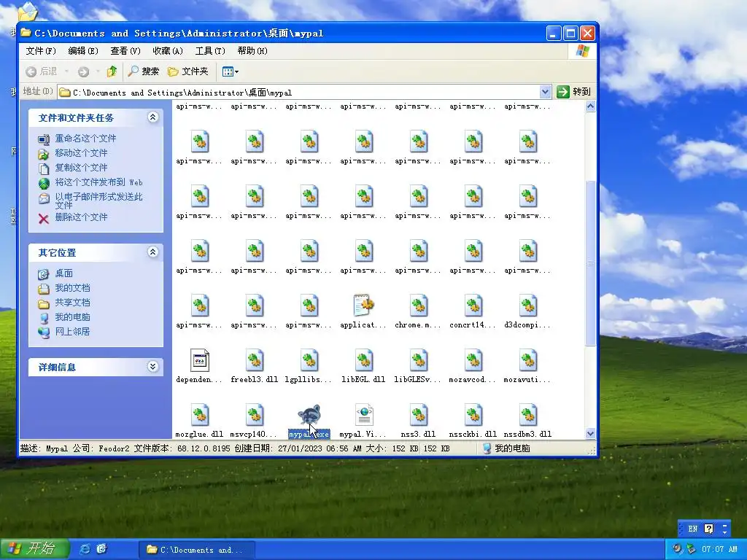
Task: Select the lgpllibs file icon
Action: 309,360
